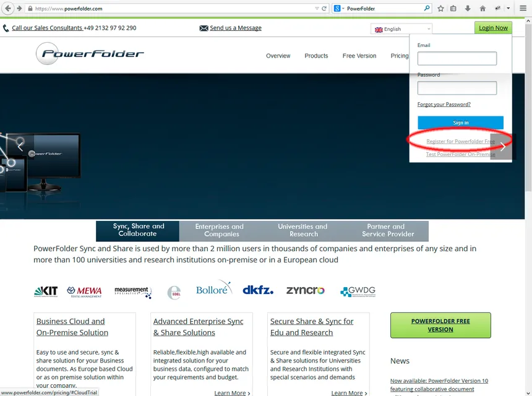Click the vertical scrollbar thumb
Screen dimensions: 532x396
(528, 108)
